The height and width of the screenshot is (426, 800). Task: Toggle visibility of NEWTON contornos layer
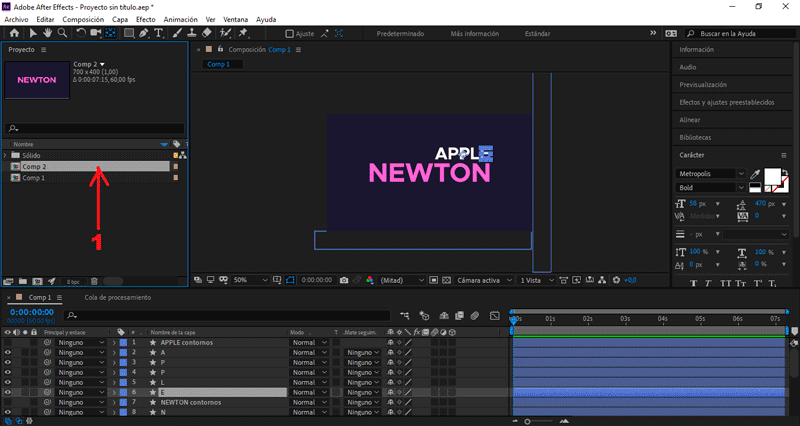(8, 402)
